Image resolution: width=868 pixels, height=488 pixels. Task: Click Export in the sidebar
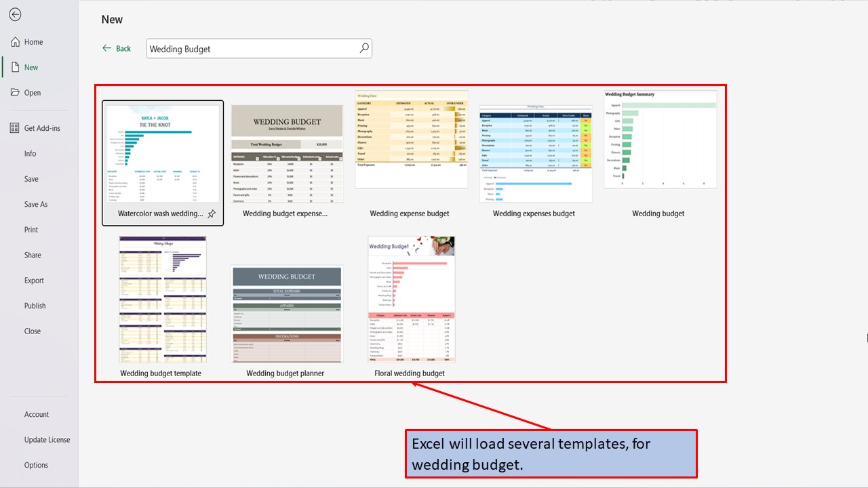click(x=33, y=280)
